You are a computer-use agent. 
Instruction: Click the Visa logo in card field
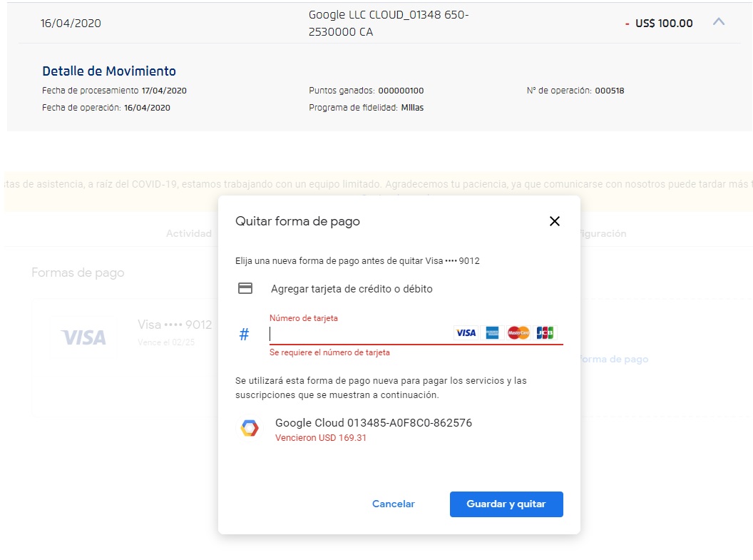coord(466,333)
